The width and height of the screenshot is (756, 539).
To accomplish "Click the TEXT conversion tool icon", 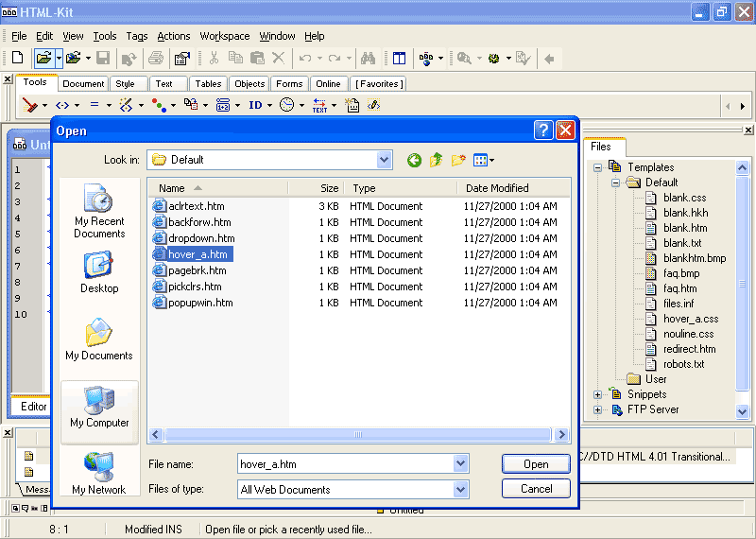I will (319, 105).
